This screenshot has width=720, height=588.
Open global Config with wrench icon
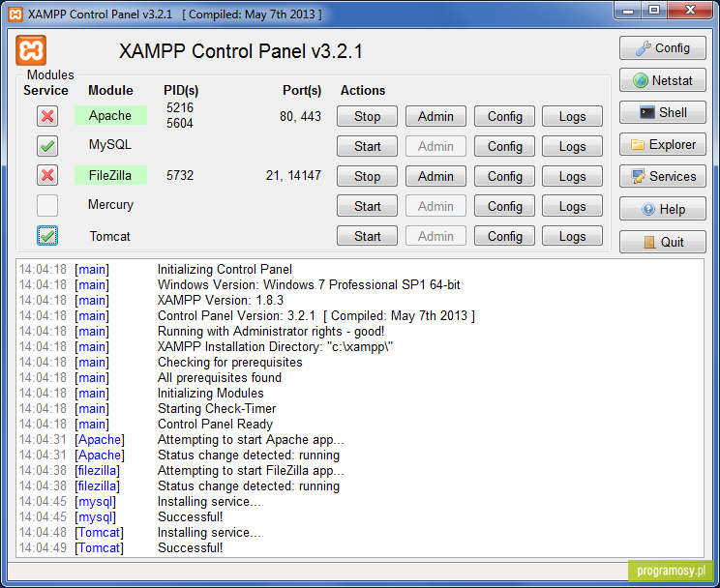tap(662, 48)
